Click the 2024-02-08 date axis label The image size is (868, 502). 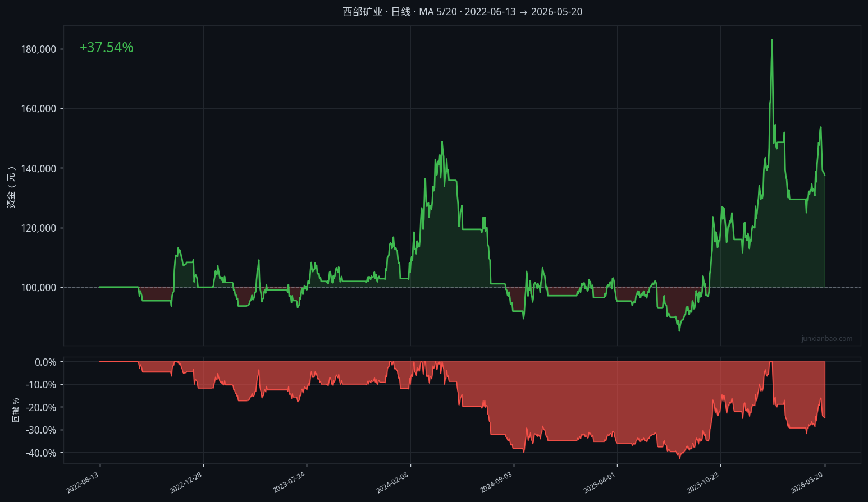[x=393, y=482]
